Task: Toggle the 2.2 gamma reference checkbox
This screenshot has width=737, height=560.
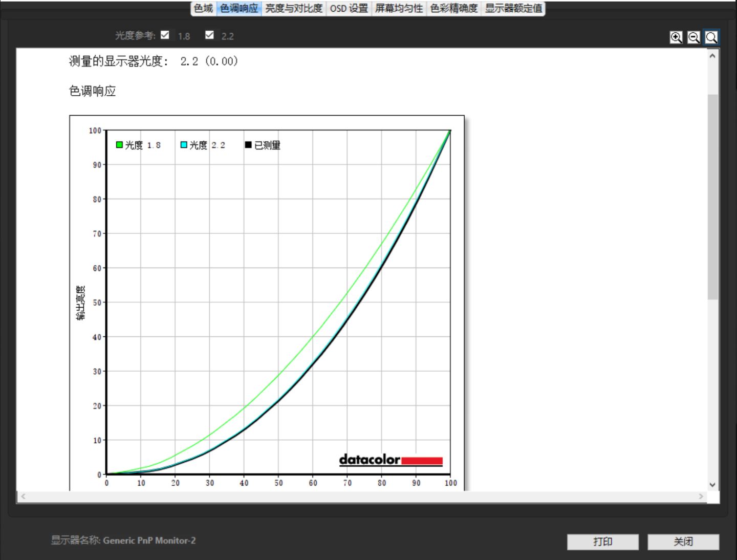Action: click(x=209, y=35)
